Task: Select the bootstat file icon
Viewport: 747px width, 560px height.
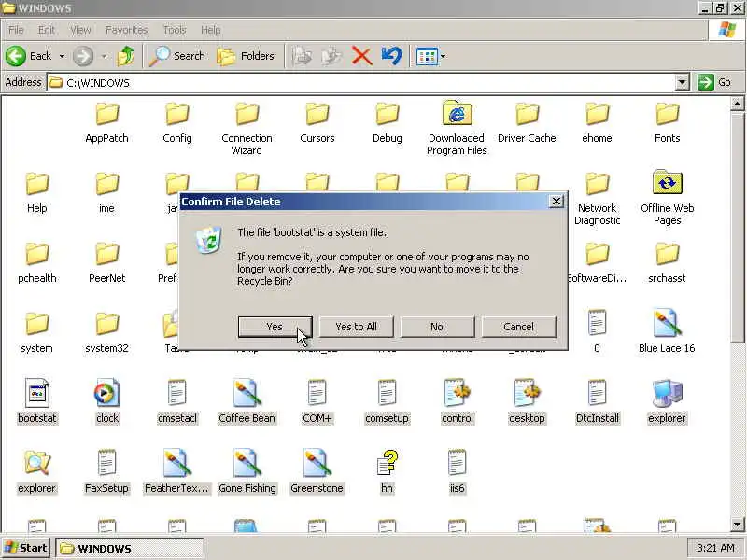Action: [x=37, y=393]
